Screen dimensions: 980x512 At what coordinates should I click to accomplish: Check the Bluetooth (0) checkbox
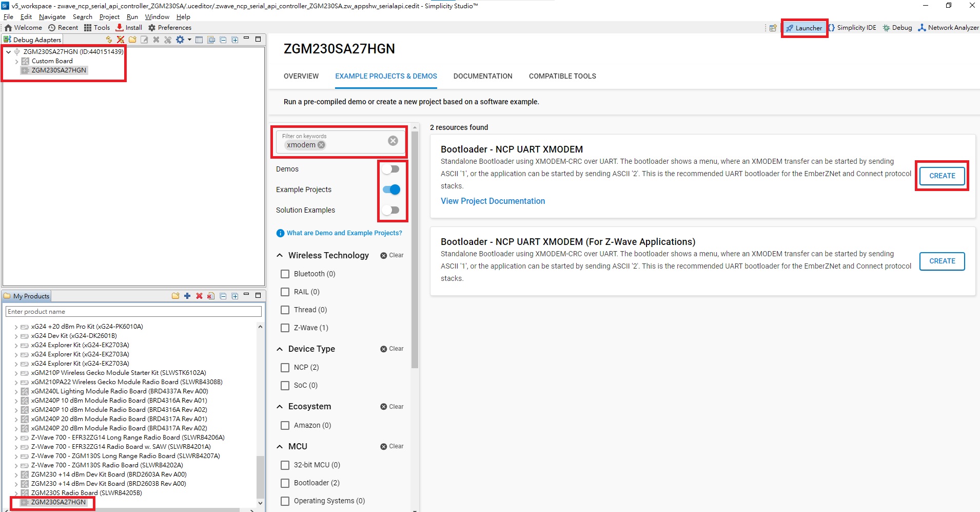click(x=285, y=274)
